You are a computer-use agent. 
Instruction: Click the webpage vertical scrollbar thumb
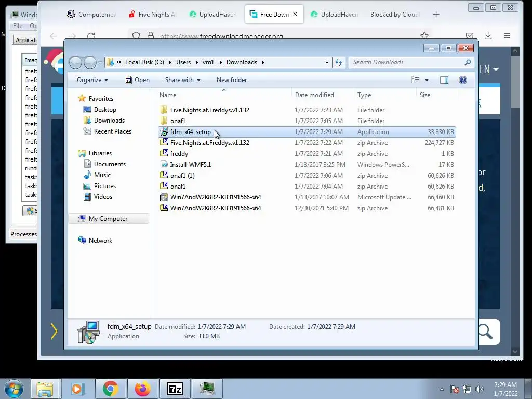(x=515, y=83)
